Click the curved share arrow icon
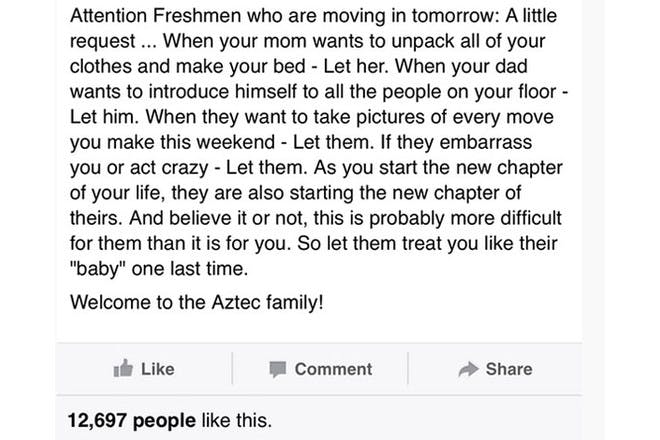Image resolution: width=660 pixels, height=440 pixels. click(468, 369)
